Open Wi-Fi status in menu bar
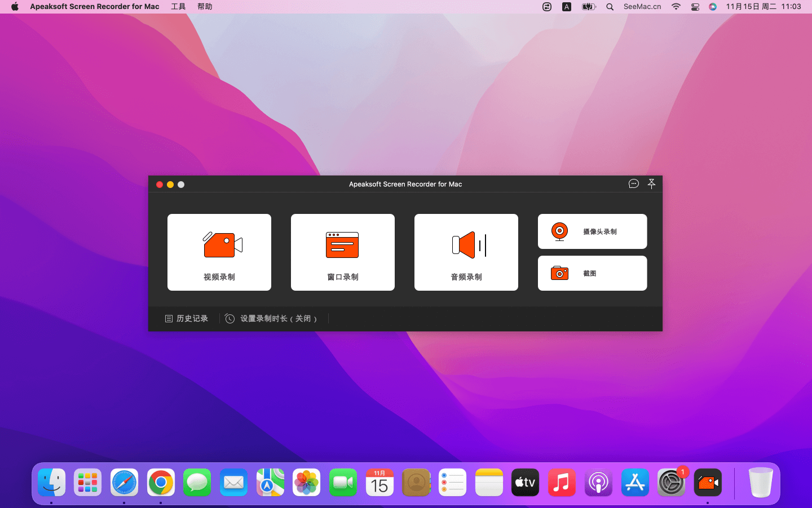Screen dimensions: 812x508 coord(676,7)
